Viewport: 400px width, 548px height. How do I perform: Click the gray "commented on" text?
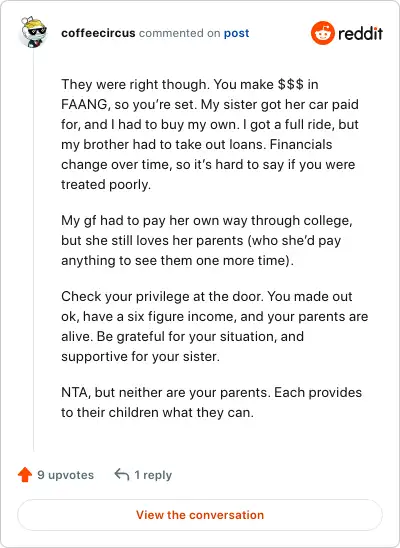coord(180,33)
